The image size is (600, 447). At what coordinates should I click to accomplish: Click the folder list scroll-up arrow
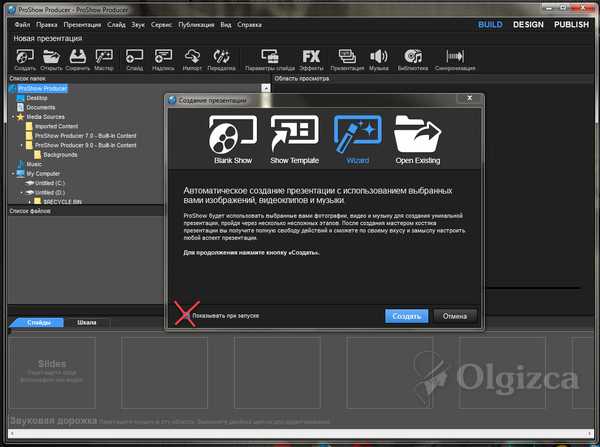click(x=266, y=88)
